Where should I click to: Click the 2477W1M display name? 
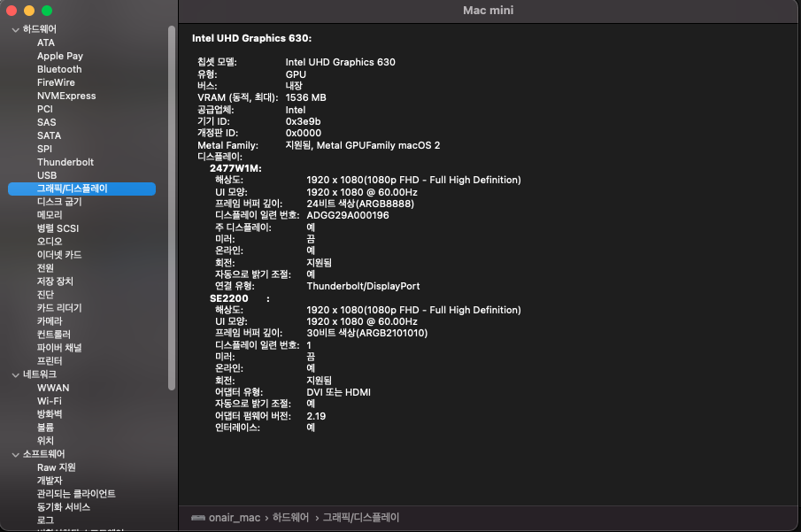pyautogui.click(x=235, y=169)
